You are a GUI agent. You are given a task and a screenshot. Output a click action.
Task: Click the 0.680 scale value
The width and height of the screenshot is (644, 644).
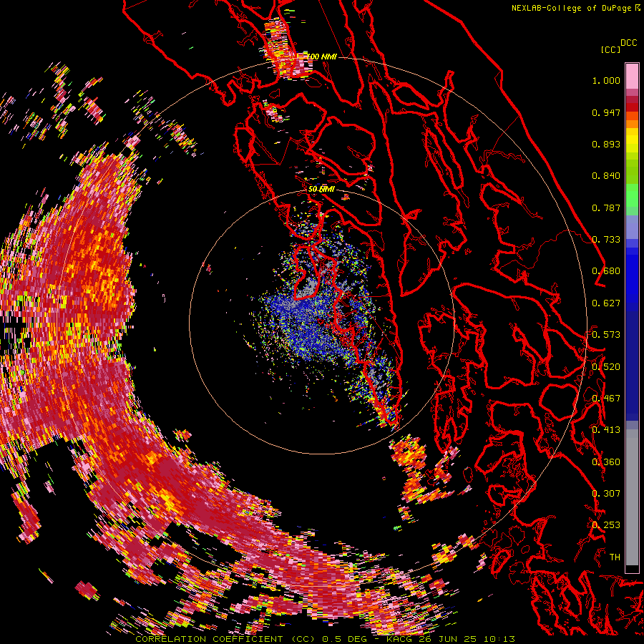(606, 271)
